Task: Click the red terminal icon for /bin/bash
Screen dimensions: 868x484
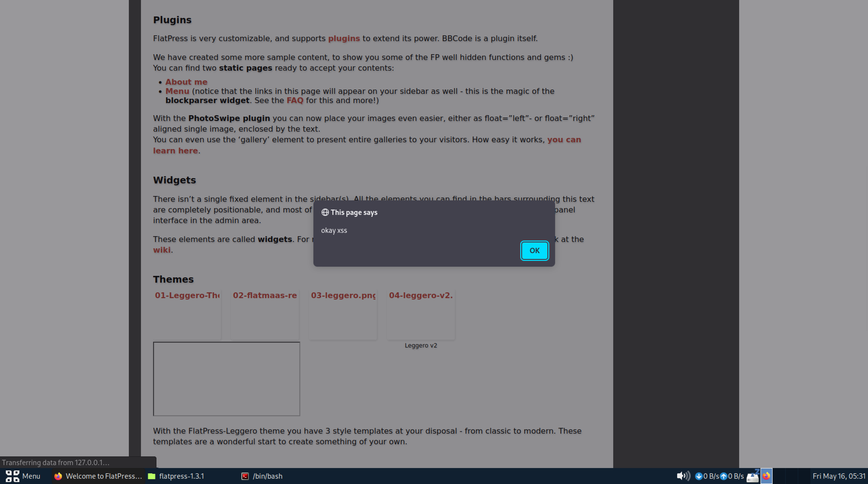Action: pyautogui.click(x=245, y=476)
